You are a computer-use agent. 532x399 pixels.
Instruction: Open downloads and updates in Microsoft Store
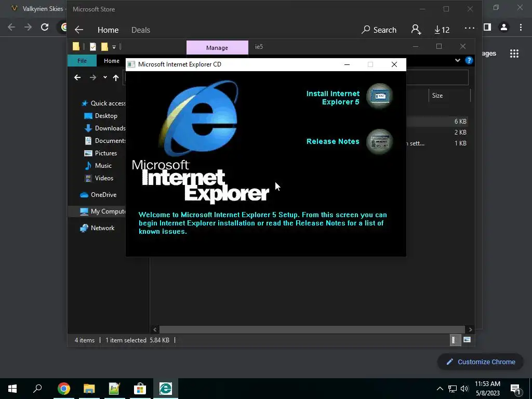click(x=442, y=30)
